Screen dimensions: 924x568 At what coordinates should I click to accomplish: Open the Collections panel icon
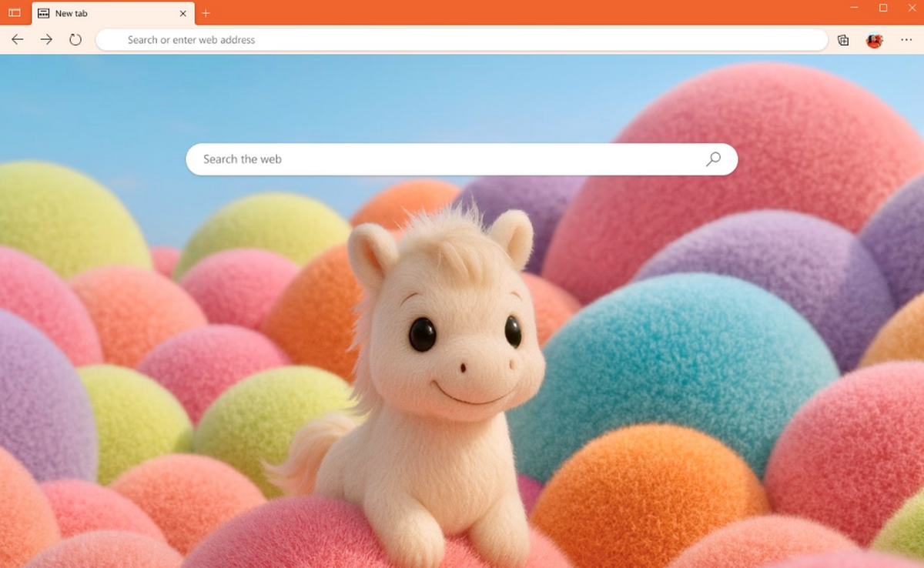point(843,40)
